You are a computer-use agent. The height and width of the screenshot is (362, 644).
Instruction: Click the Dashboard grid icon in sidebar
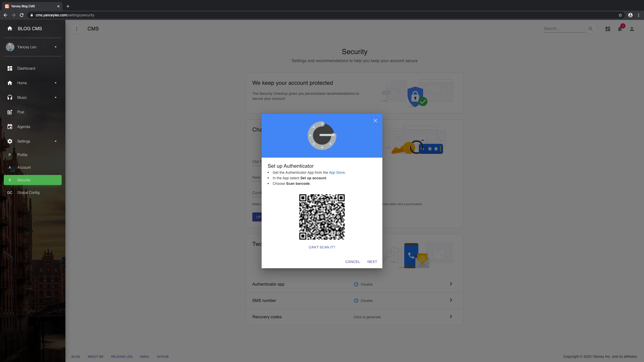[10, 68]
